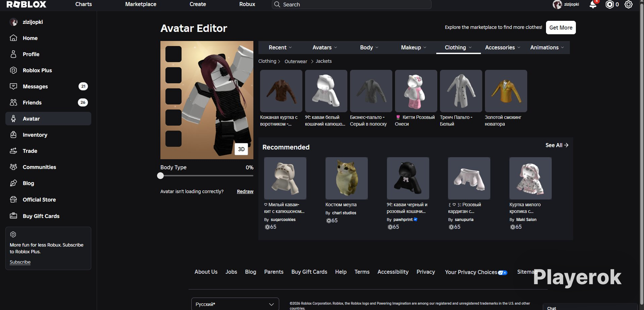Viewport: 644px width, 310px height.
Task: Click the Messages unread count badge 21
Action: (x=83, y=86)
